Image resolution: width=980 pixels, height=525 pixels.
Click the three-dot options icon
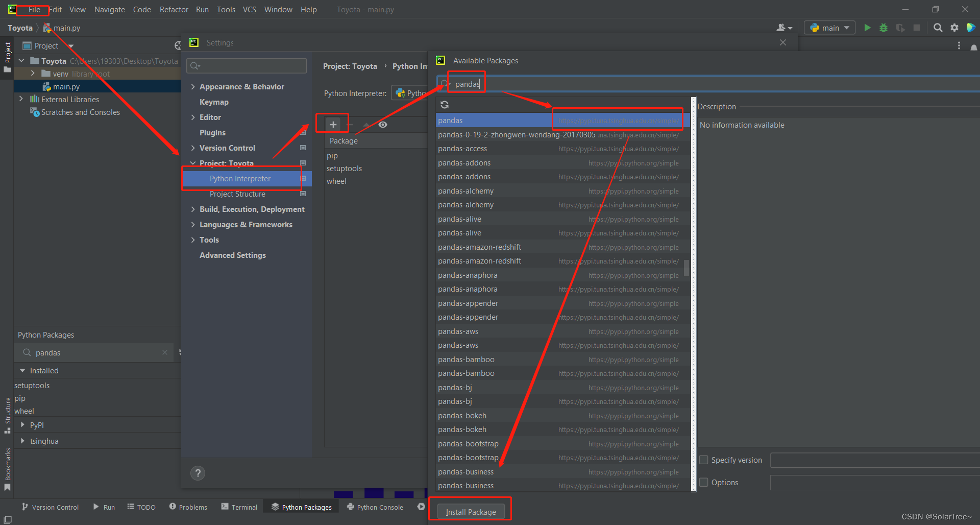[959, 46]
